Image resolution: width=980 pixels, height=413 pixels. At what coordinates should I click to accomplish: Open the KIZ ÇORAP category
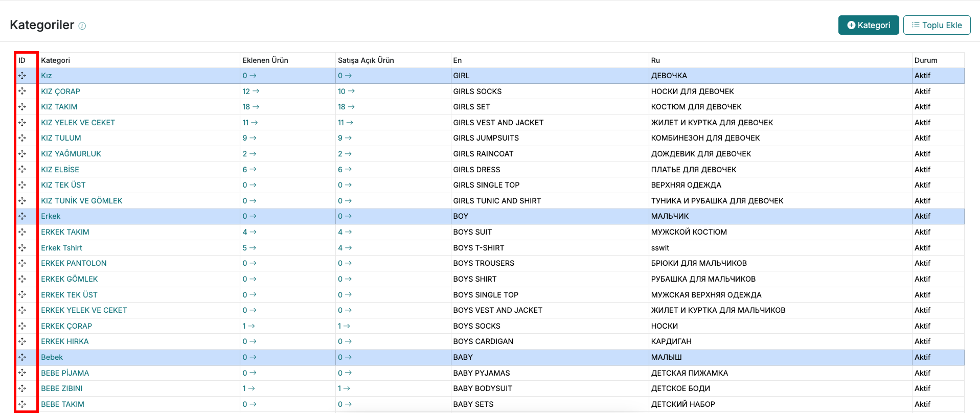coord(61,91)
